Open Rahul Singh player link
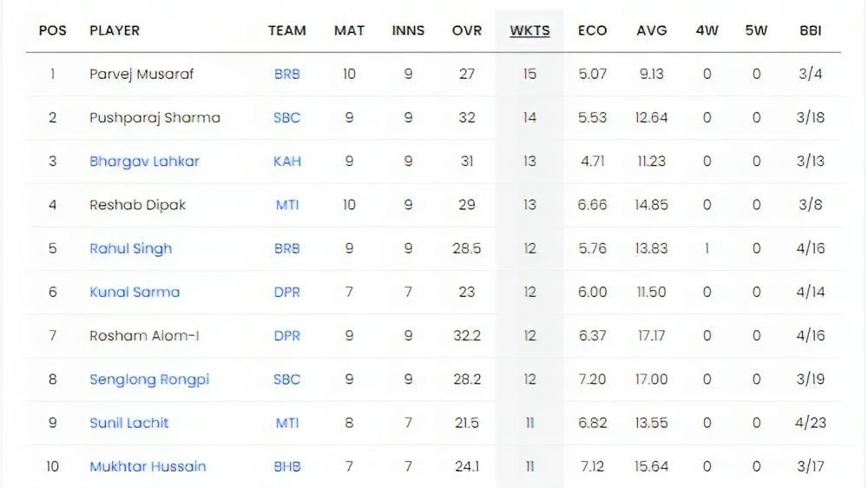868x488 pixels. 130,248
